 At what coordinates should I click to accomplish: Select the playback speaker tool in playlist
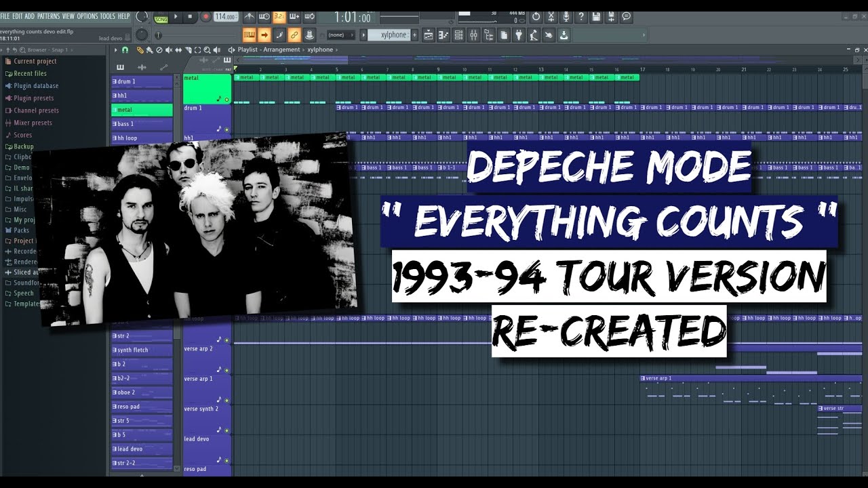[217, 49]
